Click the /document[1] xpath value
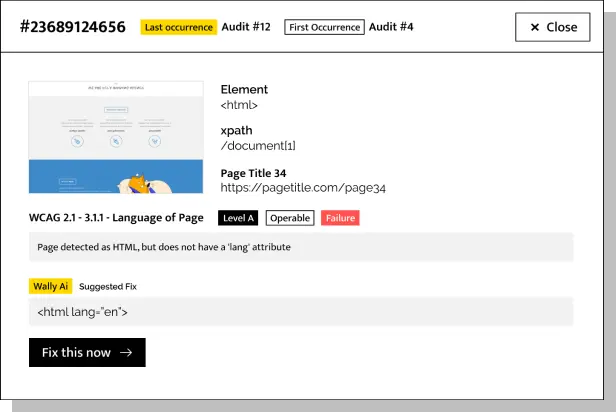 [x=258, y=146]
